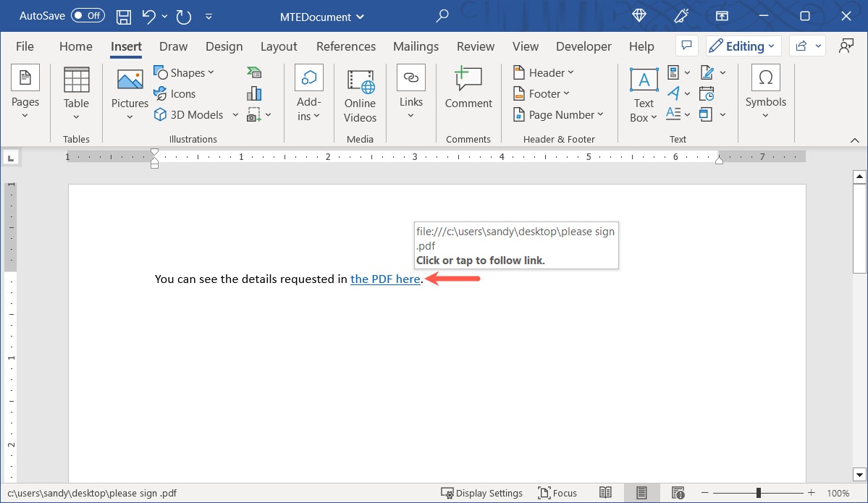Open the Editing mode dropdown

click(x=743, y=46)
